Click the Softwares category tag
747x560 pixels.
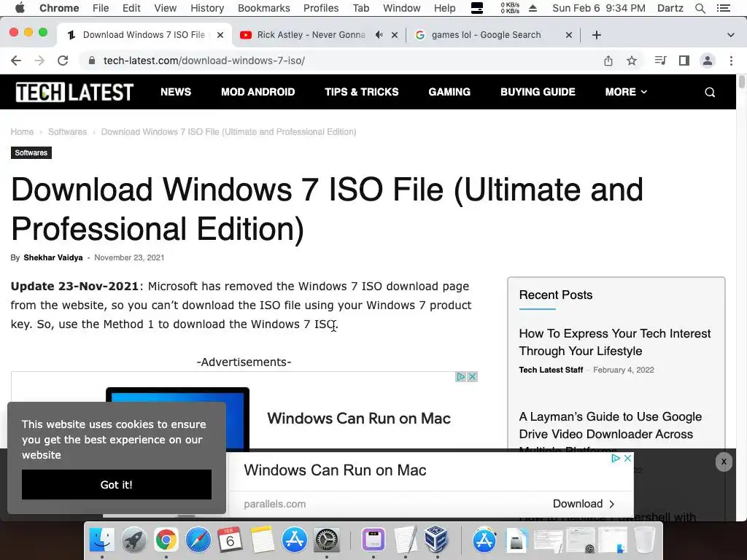click(x=31, y=153)
